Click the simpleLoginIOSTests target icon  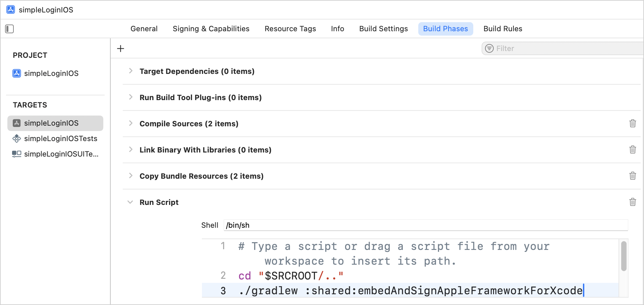pos(17,138)
